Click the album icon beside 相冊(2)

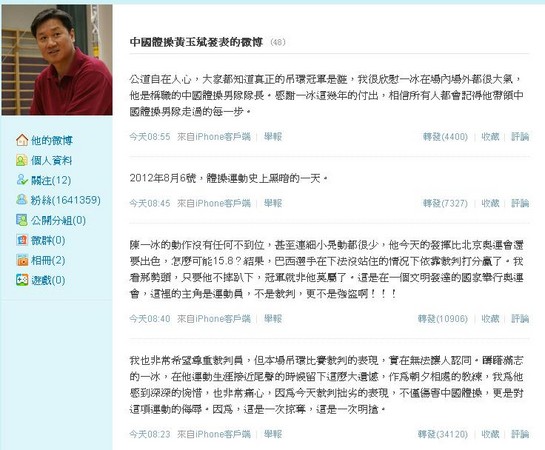click(22, 260)
